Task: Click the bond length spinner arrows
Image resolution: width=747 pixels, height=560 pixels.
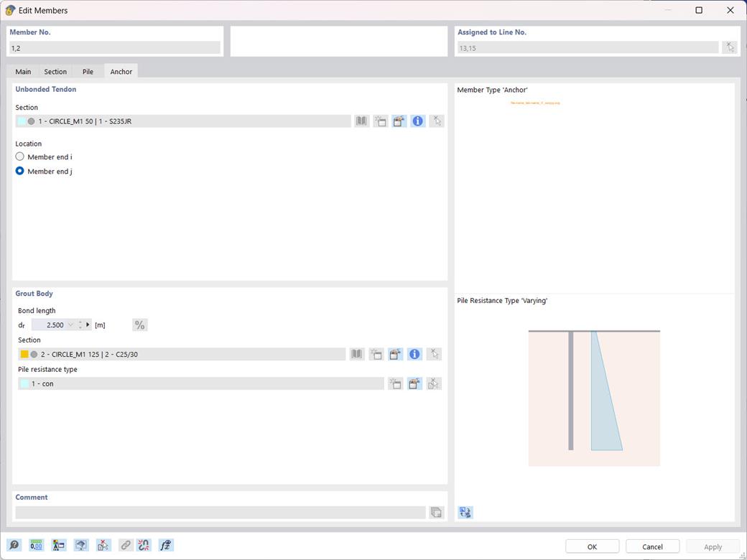Action: point(80,325)
